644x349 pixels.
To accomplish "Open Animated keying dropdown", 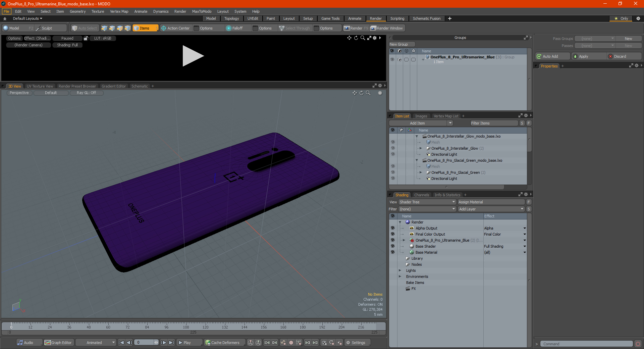I will pyautogui.click(x=96, y=343).
